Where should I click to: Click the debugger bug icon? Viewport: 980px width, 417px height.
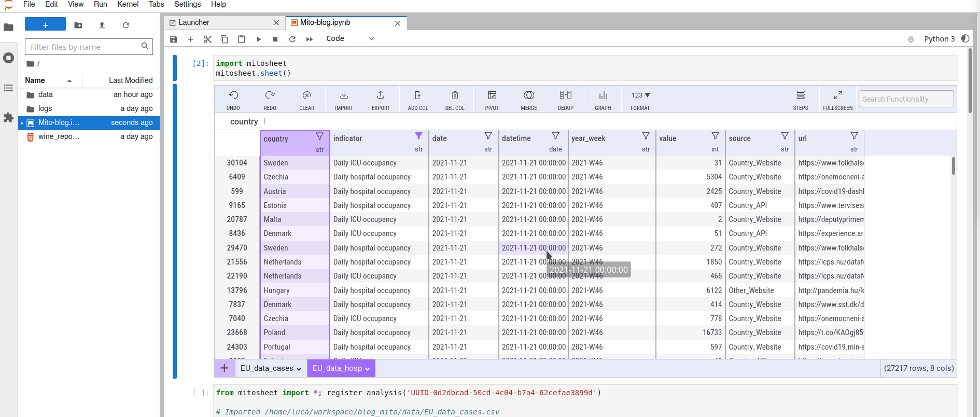click(x=911, y=39)
